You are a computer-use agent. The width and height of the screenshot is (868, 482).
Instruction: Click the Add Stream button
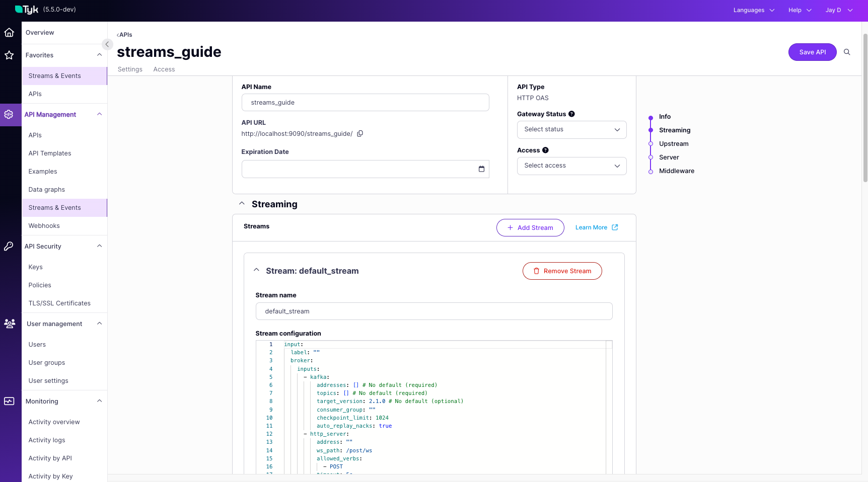pyautogui.click(x=530, y=227)
